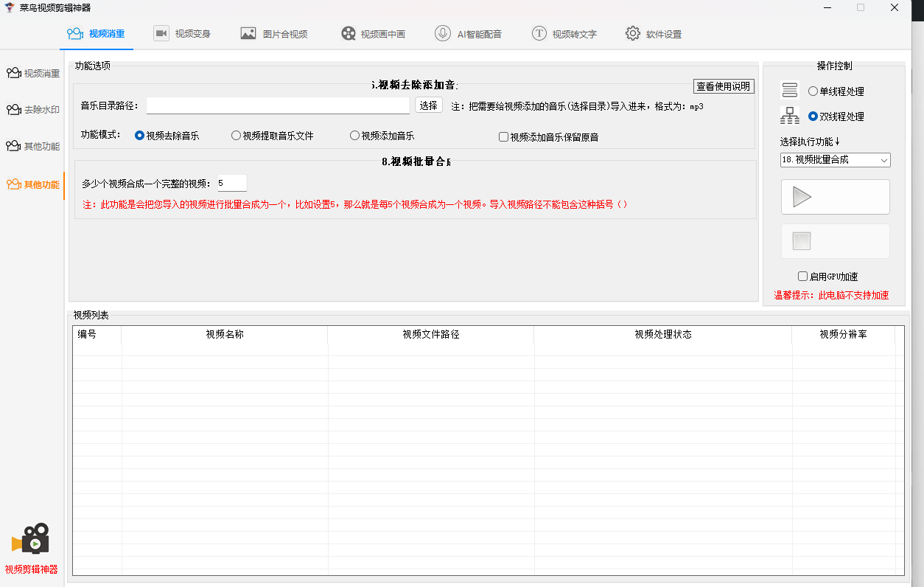This screenshot has width=924, height=587.
Task: Expand the 选择执行功能 dropdown
Action: (x=835, y=160)
